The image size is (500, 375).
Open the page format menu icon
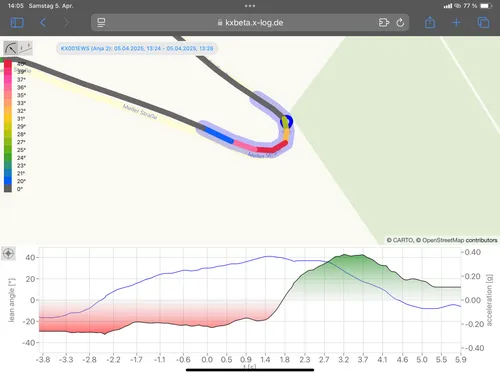[101, 23]
